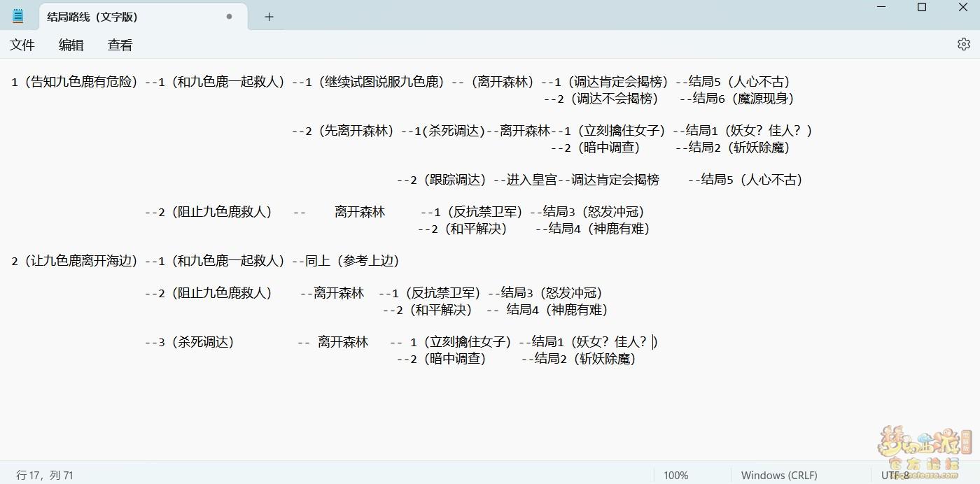Viewport: 980px width, 484px height.
Task: Click 继续试图说服九色鹿 text
Action: tap(381, 82)
